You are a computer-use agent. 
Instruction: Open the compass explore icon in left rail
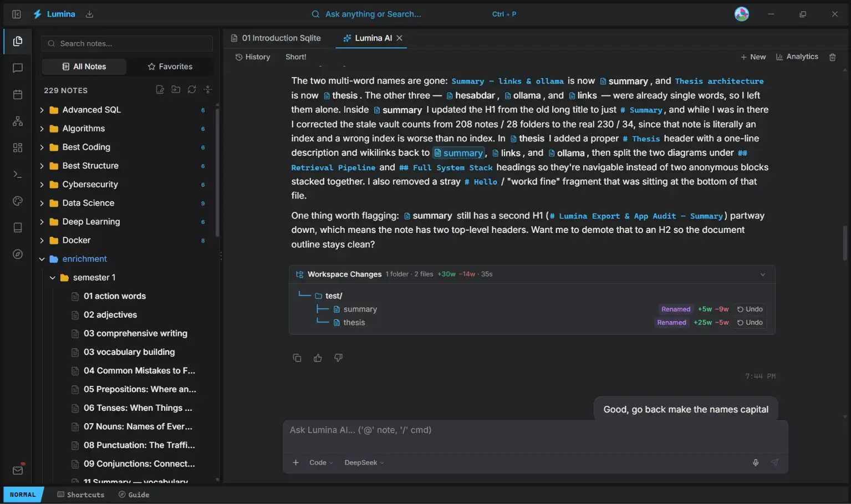18,254
